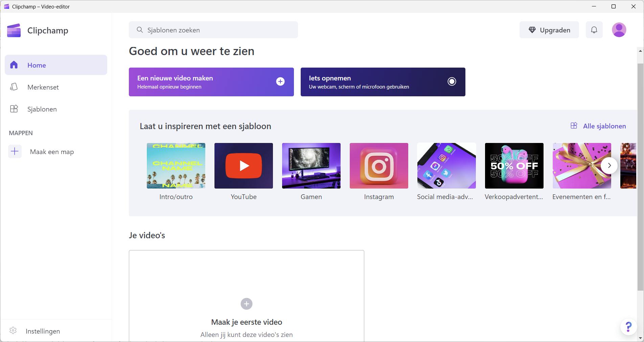Viewport: 644px width, 342px height.
Task: Click the vertical scrollbar up arrow
Action: [x=640, y=51]
